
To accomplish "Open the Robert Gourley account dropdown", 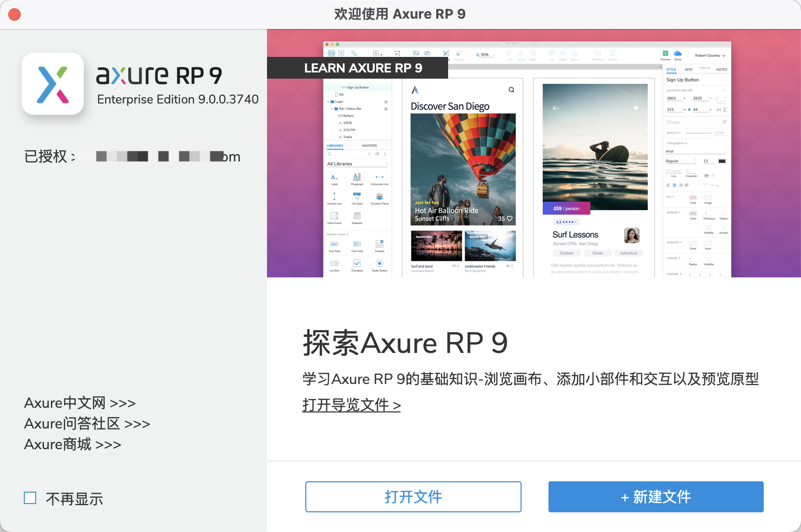I will coord(708,55).
